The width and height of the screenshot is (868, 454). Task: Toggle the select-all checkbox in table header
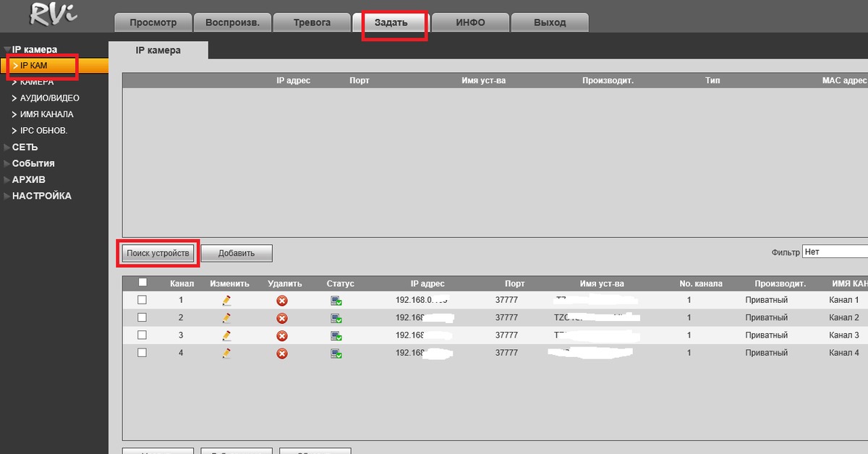click(x=142, y=283)
